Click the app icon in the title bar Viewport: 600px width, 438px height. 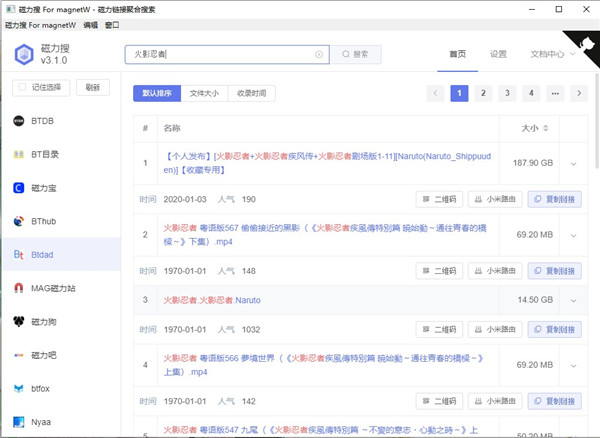(x=10, y=9)
